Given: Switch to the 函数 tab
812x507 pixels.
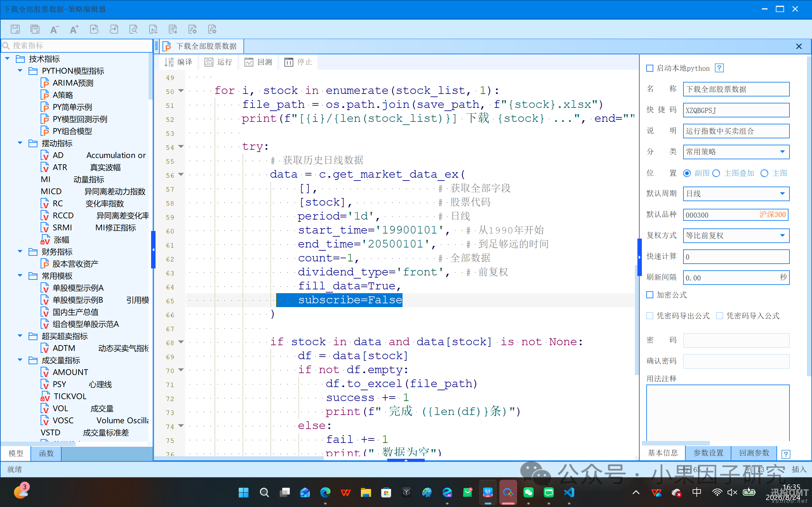Looking at the screenshot, I should click(46, 453).
